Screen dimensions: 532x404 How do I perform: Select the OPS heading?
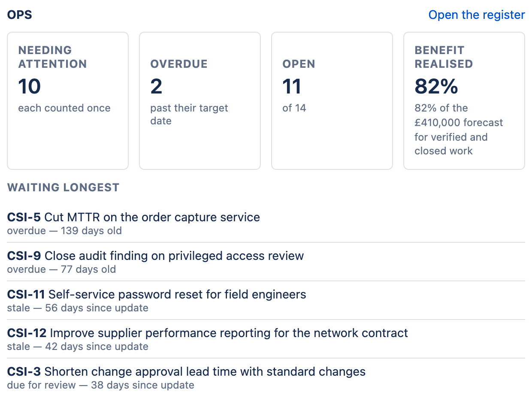pos(20,15)
